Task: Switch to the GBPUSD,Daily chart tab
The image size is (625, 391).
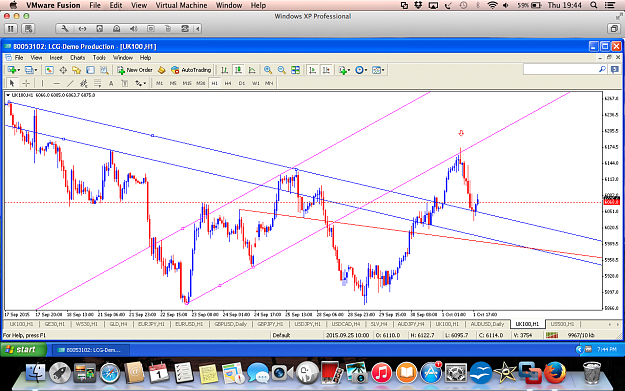Action: [x=230, y=324]
